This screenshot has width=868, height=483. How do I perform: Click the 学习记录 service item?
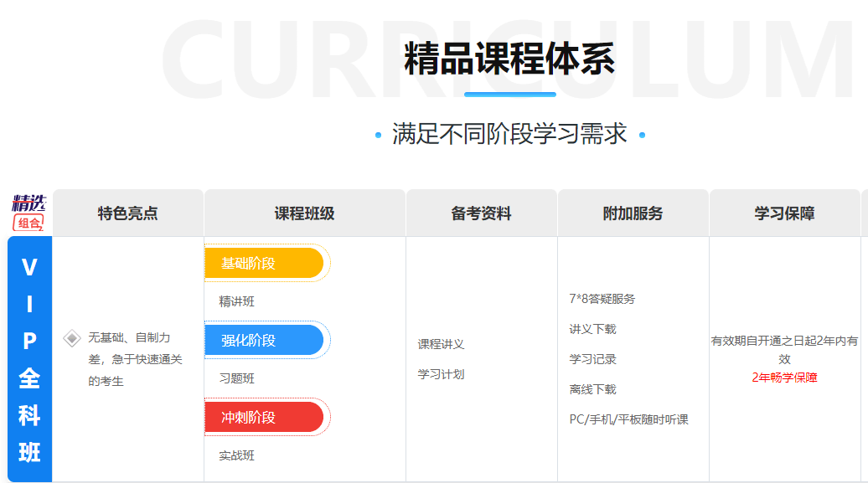click(x=593, y=359)
